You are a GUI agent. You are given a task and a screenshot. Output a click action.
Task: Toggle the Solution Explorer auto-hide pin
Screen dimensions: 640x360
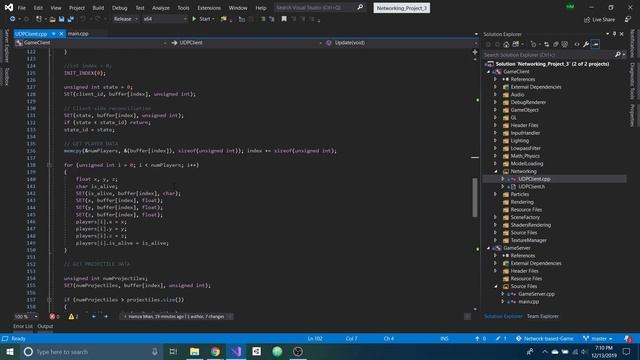[x=614, y=34]
